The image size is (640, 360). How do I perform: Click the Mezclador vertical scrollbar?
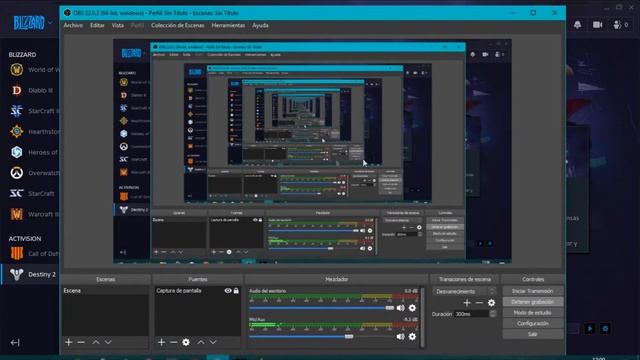[422, 318]
